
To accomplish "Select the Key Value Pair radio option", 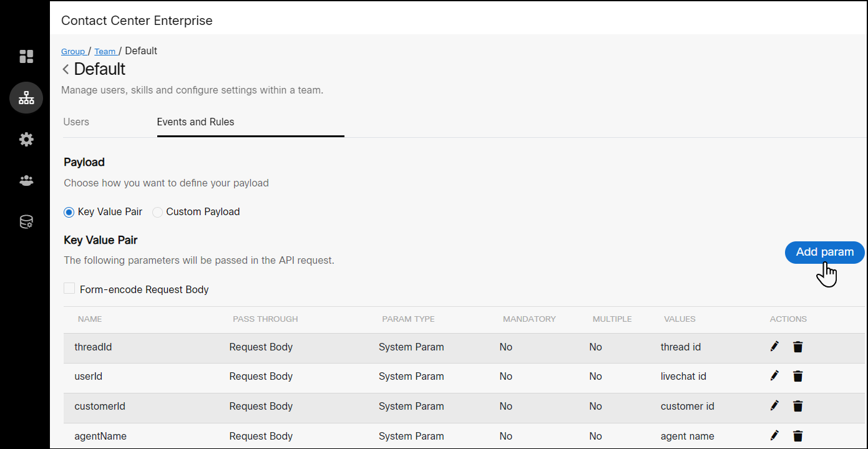I will point(69,212).
